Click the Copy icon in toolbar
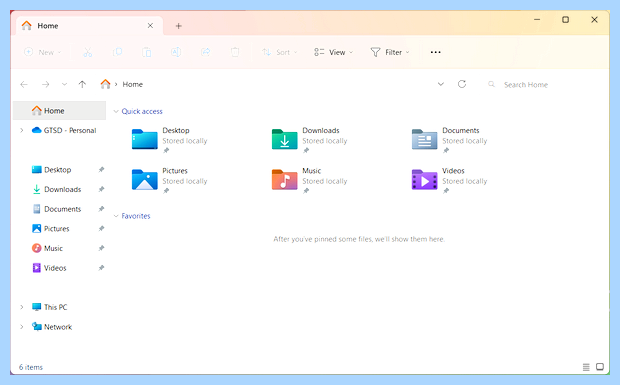 coord(117,52)
